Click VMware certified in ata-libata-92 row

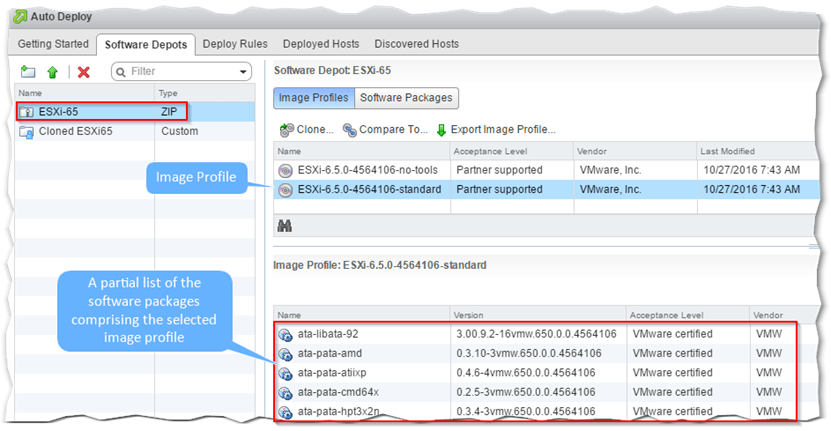673,334
